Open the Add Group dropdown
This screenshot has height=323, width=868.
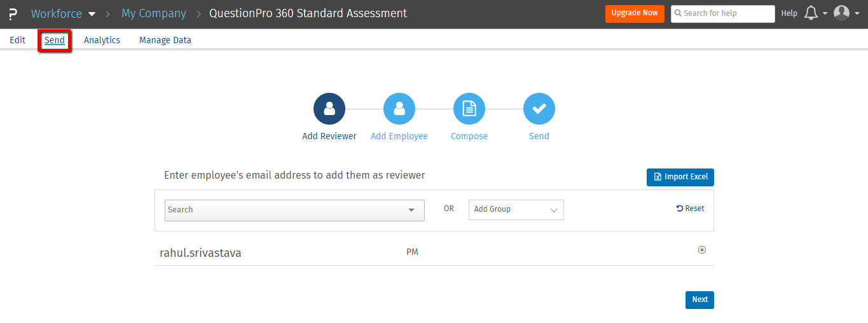516,209
